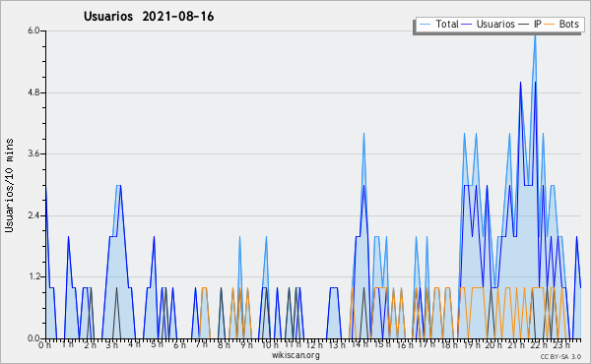Click the 'Total' legend label

point(447,24)
